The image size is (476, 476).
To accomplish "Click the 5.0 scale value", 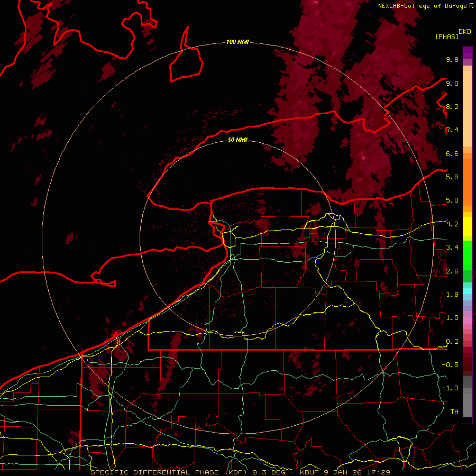I will point(452,200).
